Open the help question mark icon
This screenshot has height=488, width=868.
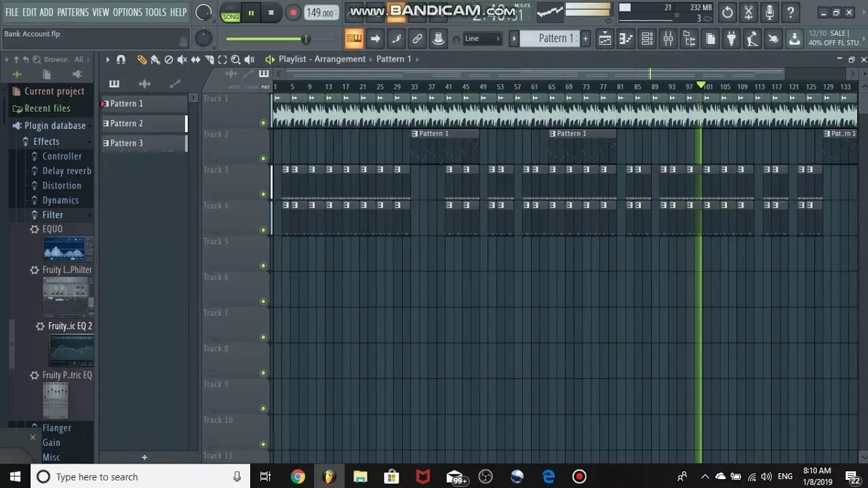[791, 12]
